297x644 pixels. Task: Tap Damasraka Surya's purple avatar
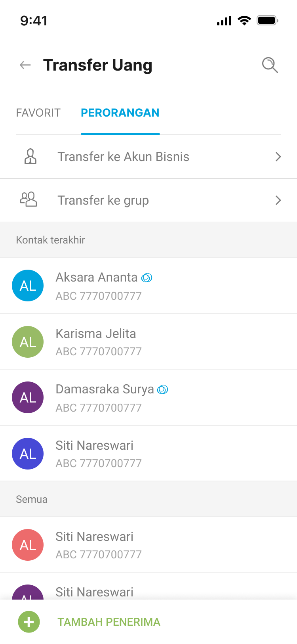click(x=28, y=397)
